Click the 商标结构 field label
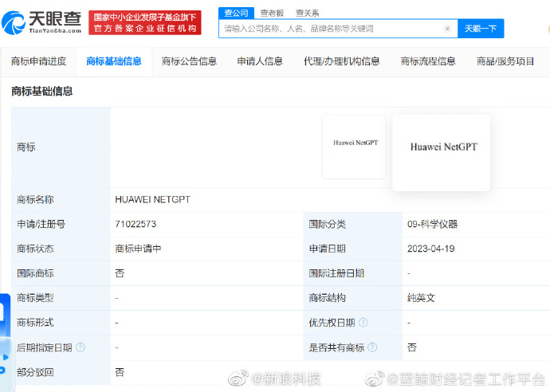The width and height of the screenshot is (550, 392). click(x=328, y=298)
